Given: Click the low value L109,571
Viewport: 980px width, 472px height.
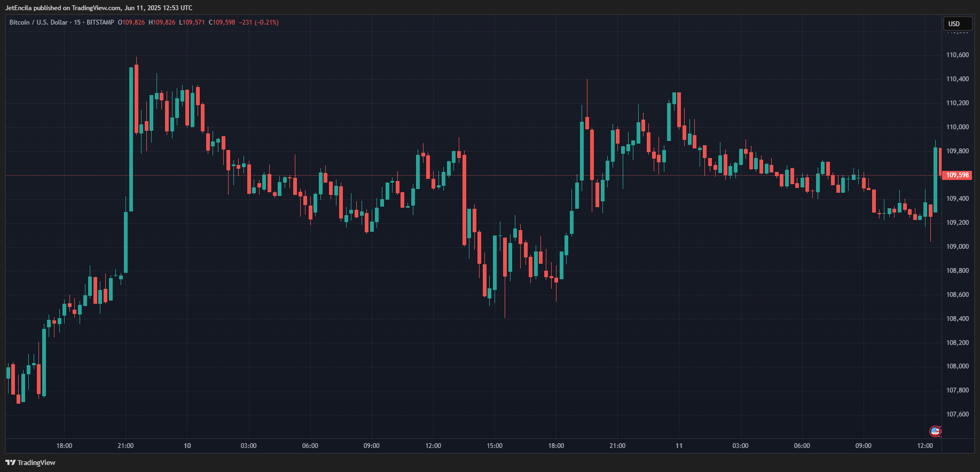Looking at the screenshot, I should pyautogui.click(x=192, y=22).
